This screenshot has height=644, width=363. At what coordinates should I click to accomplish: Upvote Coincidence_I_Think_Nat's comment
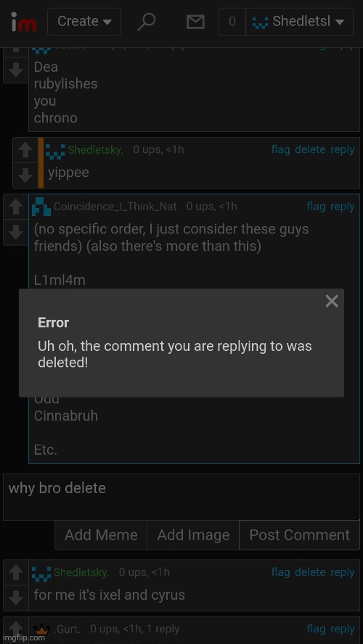16,207
